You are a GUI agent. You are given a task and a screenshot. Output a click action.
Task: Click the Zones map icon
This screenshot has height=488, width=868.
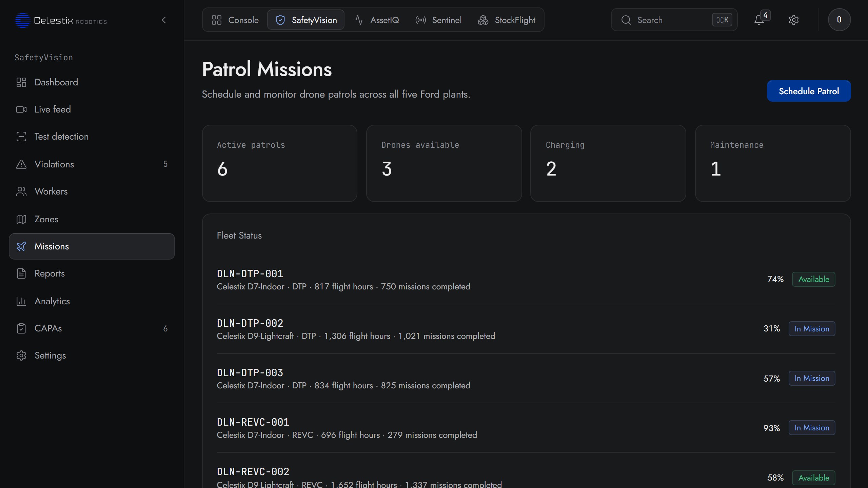[21, 219]
